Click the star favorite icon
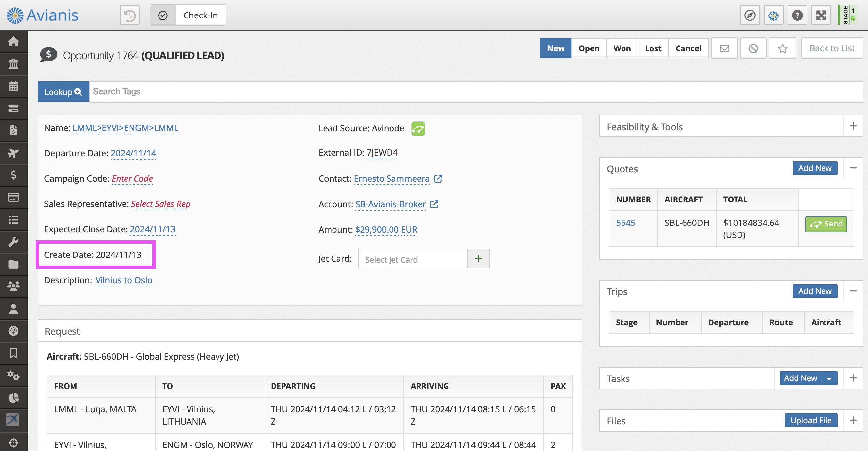Image resolution: width=868 pixels, height=451 pixels. [x=782, y=48]
